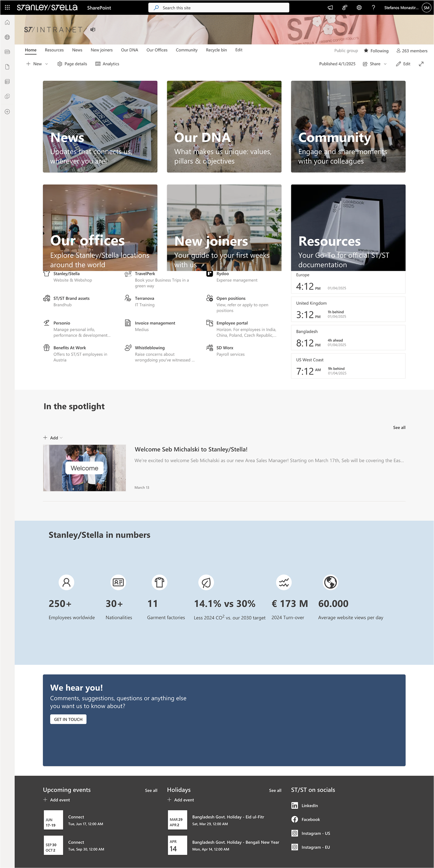The width and height of the screenshot is (434, 868).
Task: Toggle Following star for this site
Action: click(376, 51)
